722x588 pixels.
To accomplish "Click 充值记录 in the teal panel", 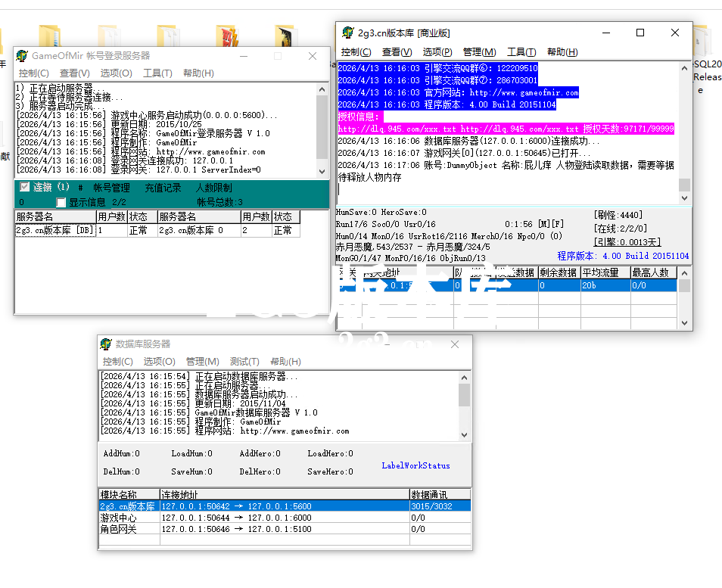I will click(x=163, y=187).
